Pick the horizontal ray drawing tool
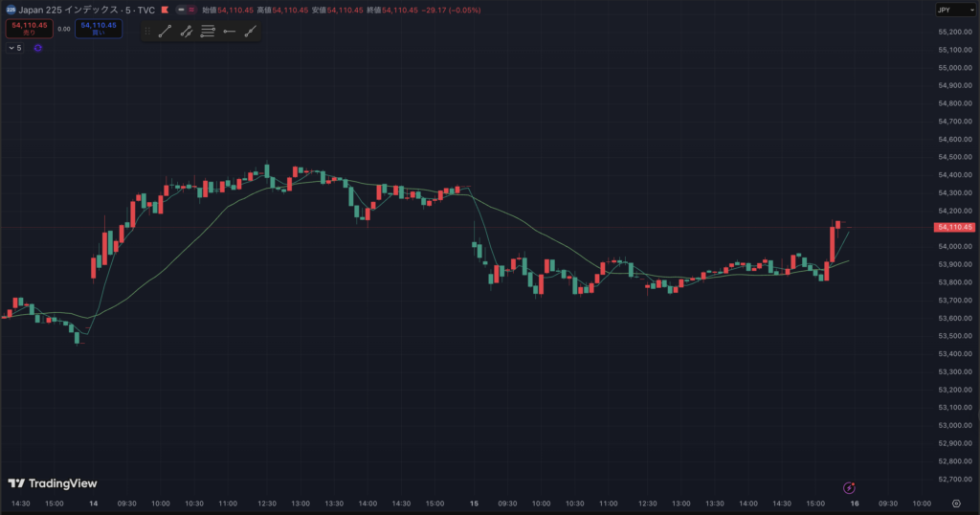Image resolution: width=980 pixels, height=515 pixels. 229,32
